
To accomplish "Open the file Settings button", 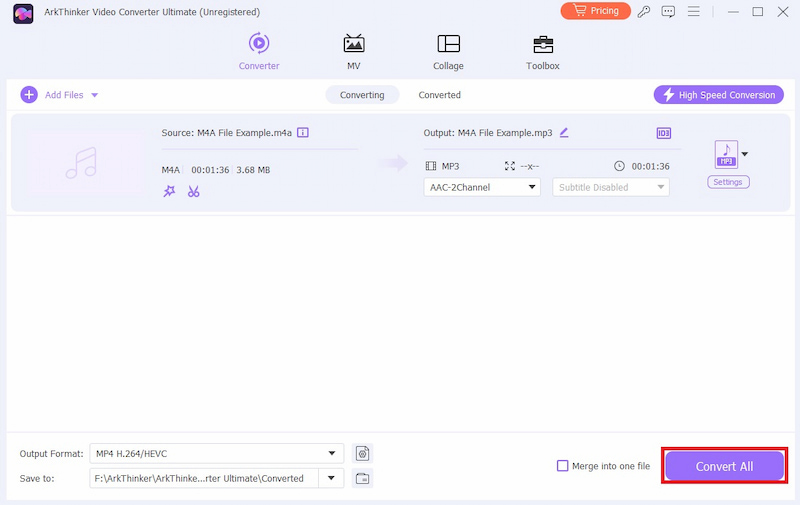I will pos(728,182).
